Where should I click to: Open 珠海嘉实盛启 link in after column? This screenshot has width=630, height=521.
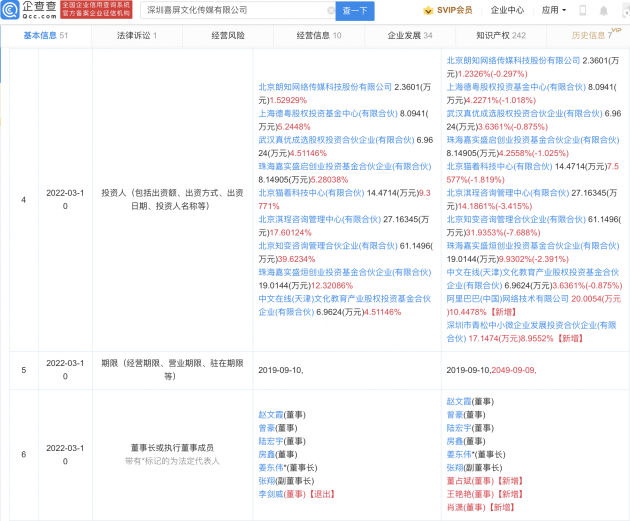(533, 140)
